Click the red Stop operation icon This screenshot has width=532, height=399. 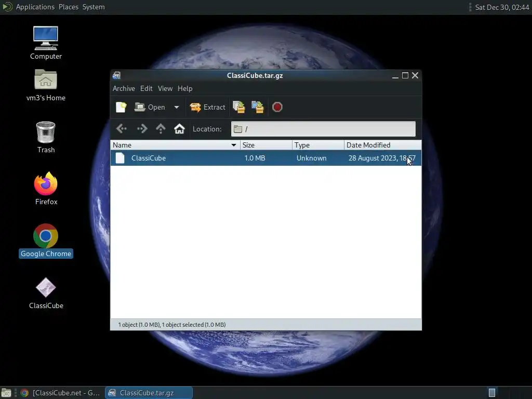(277, 107)
